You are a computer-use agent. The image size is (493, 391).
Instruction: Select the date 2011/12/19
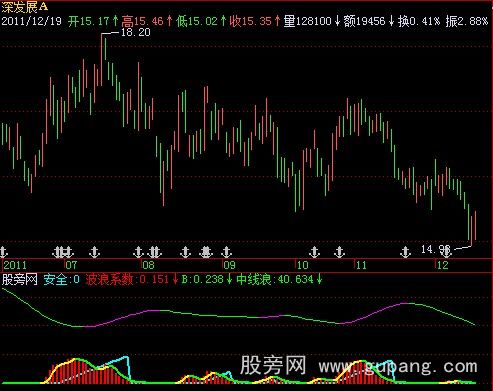[31, 21]
